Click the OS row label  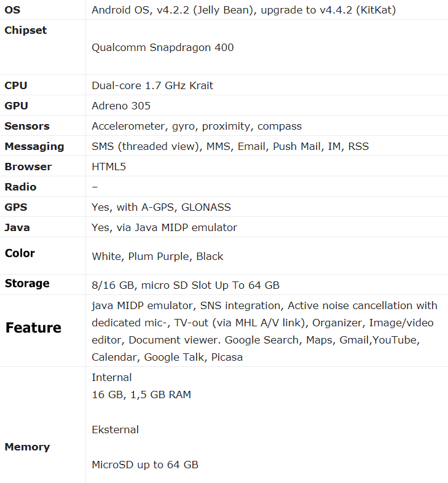12,10
